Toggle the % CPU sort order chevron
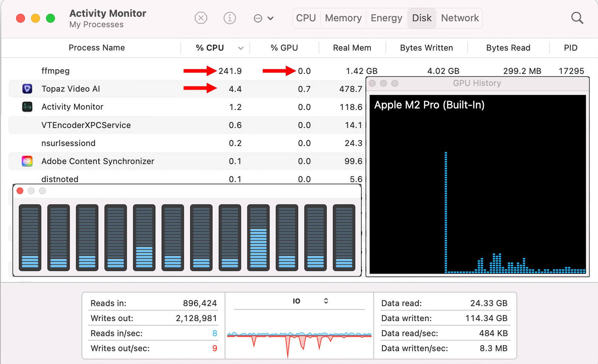This screenshot has height=364, width=598. pos(241,48)
